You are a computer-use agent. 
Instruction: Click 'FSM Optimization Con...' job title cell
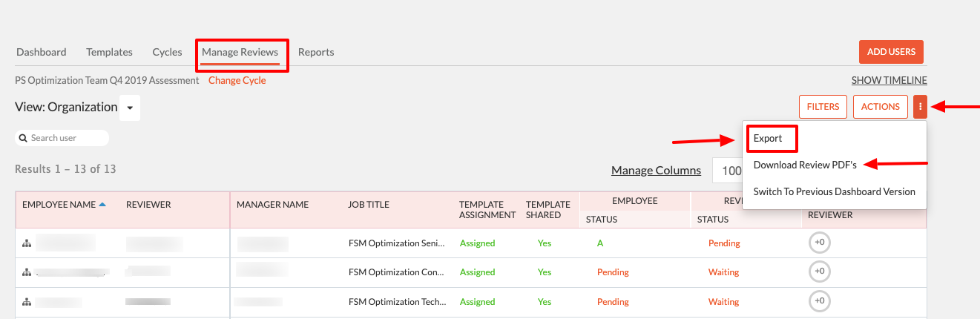397,272
